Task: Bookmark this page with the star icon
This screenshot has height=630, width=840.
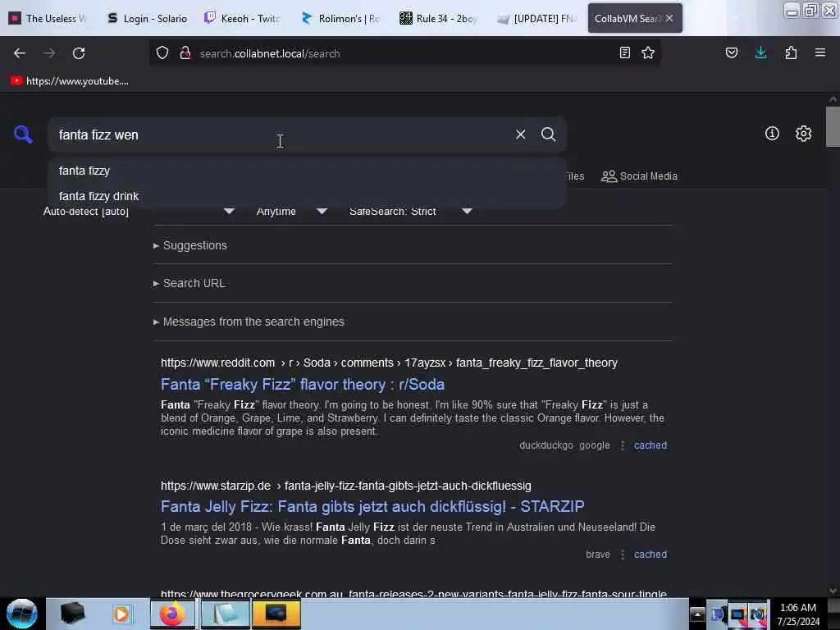Action: click(x=648, y=52)
